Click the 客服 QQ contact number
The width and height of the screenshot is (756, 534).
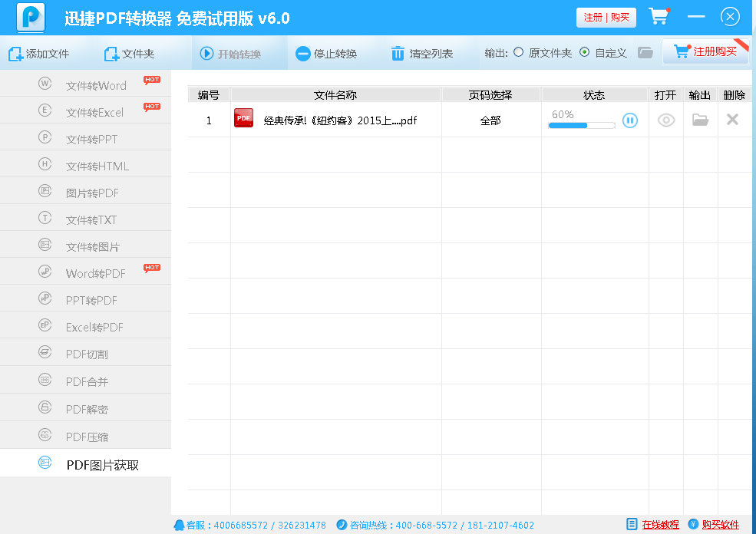click(269, 526)
